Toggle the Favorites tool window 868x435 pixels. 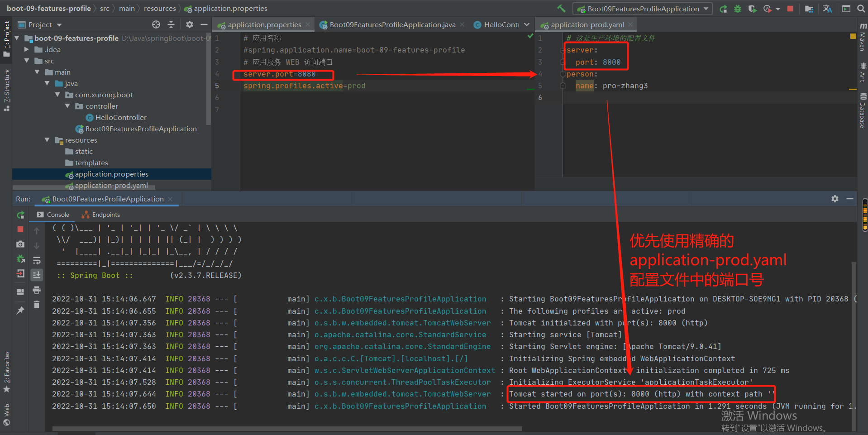6,371
